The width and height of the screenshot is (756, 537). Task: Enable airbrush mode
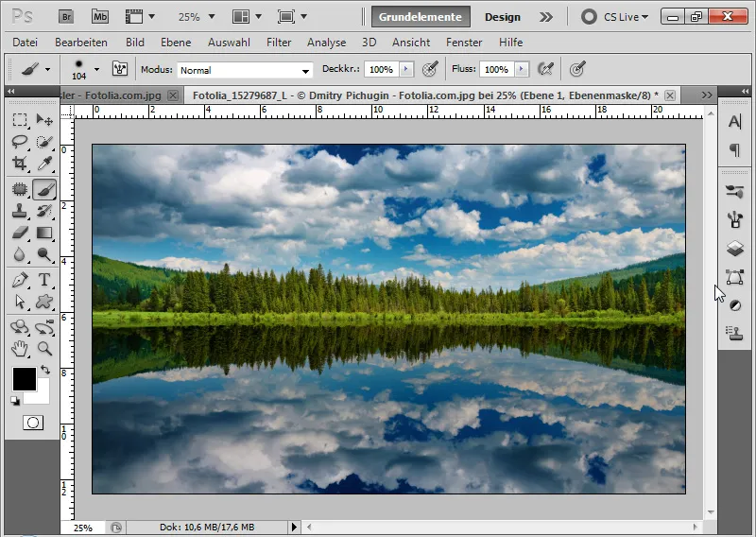(545, 69)
